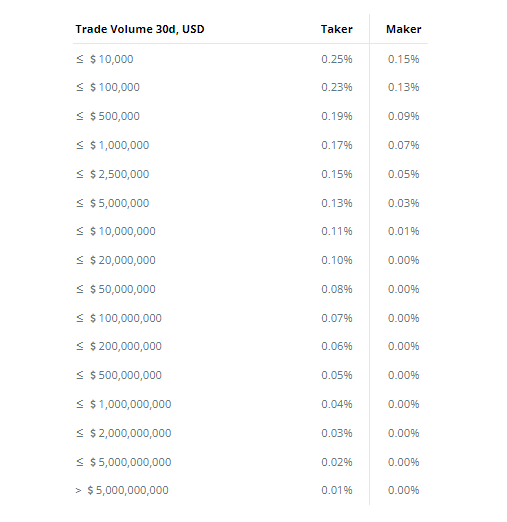Click the 0.13% taker fee for $5,000,000

tap(337, 203)
